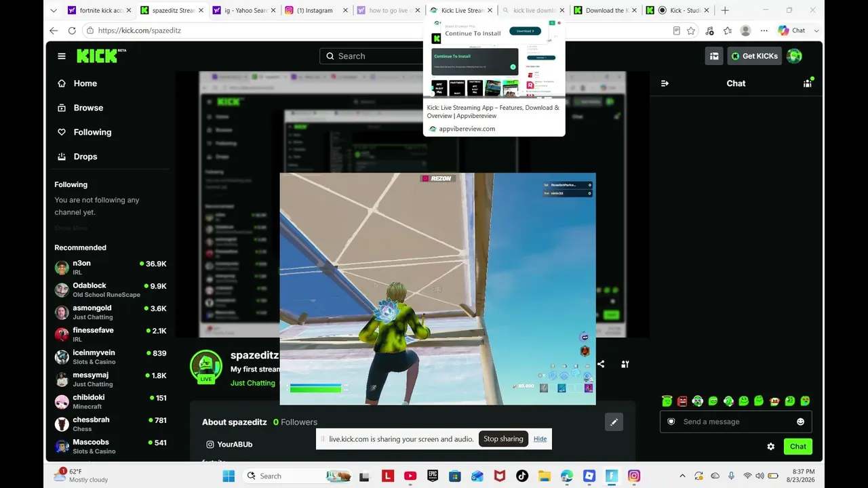Open recommended channel asmongold

point(111,312)
